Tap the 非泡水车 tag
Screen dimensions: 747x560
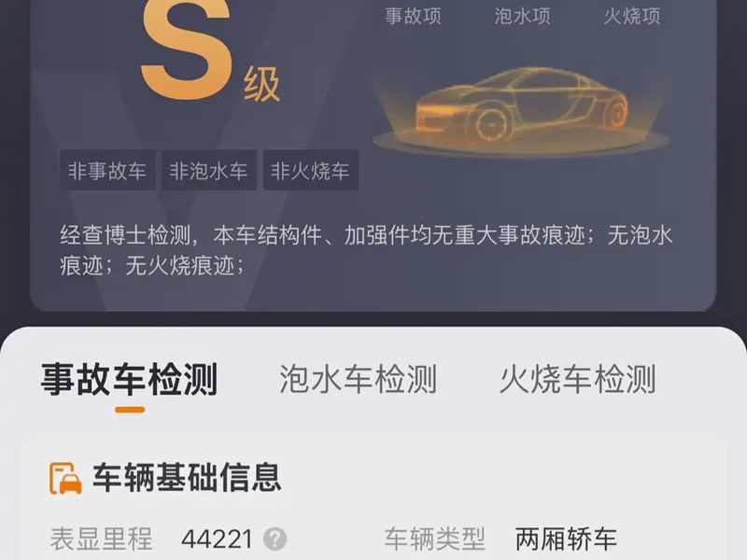pos(208,171)
